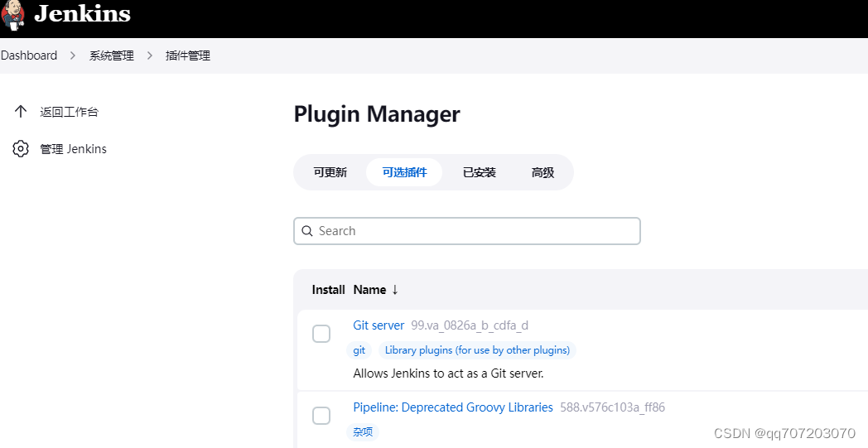
Task: Open Pipeline: Deprecated Groovy Libraries link
Action: click(453, 407)
